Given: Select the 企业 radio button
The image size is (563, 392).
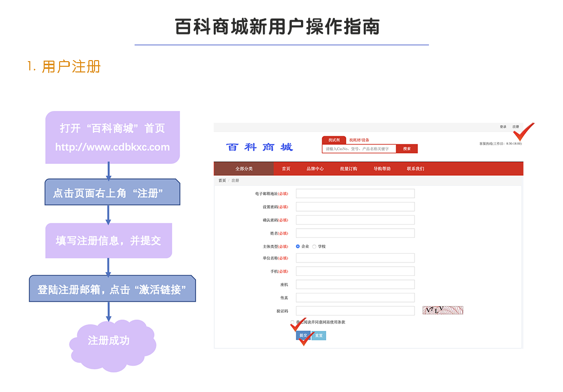Looking at the screenshot, I should [x=298, y=247].
